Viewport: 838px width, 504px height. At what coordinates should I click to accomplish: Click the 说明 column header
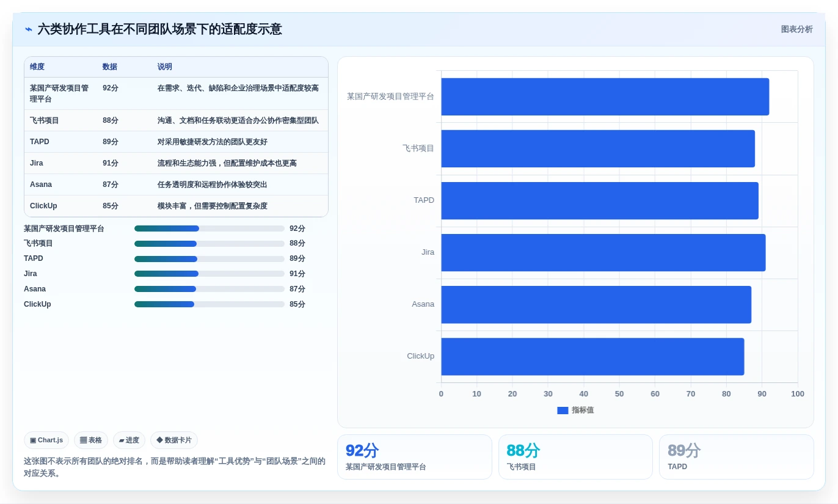pyautogui.click(x=165, y=67)
